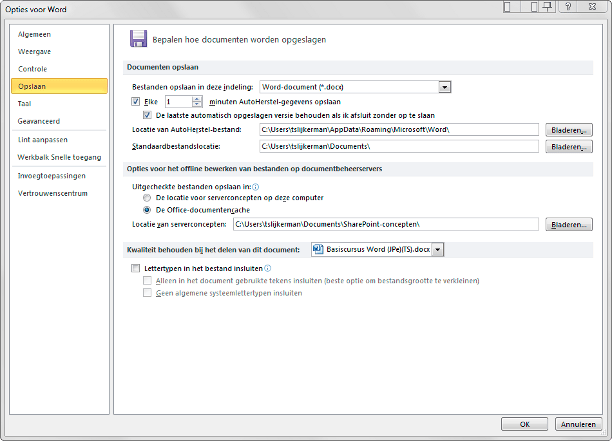
Task: Cancel the dialog with Annuleren
Action: (x=578, y=424)
